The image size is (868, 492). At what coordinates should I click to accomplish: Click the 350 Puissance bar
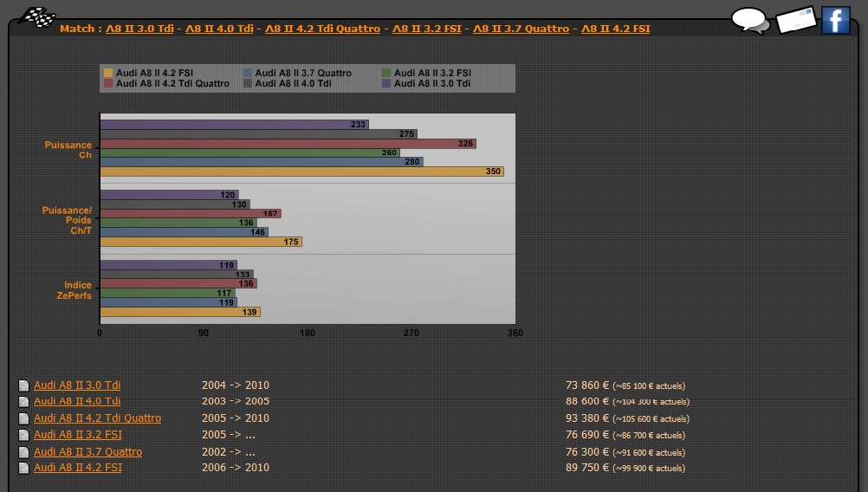302,172
